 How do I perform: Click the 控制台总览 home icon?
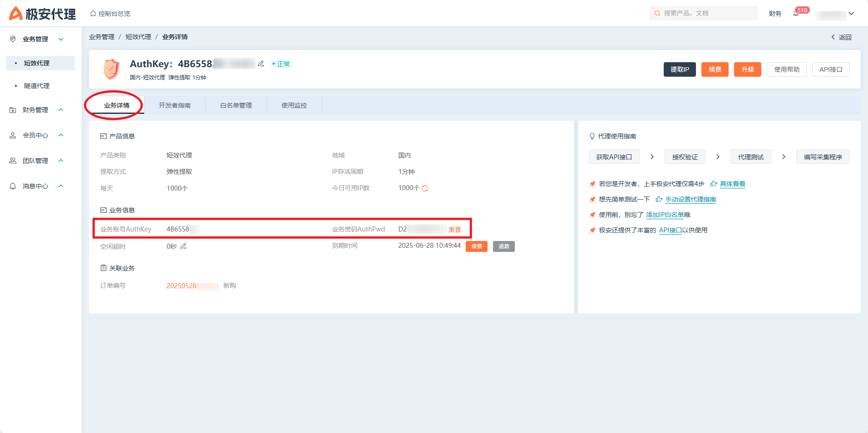tap(93, 14)
